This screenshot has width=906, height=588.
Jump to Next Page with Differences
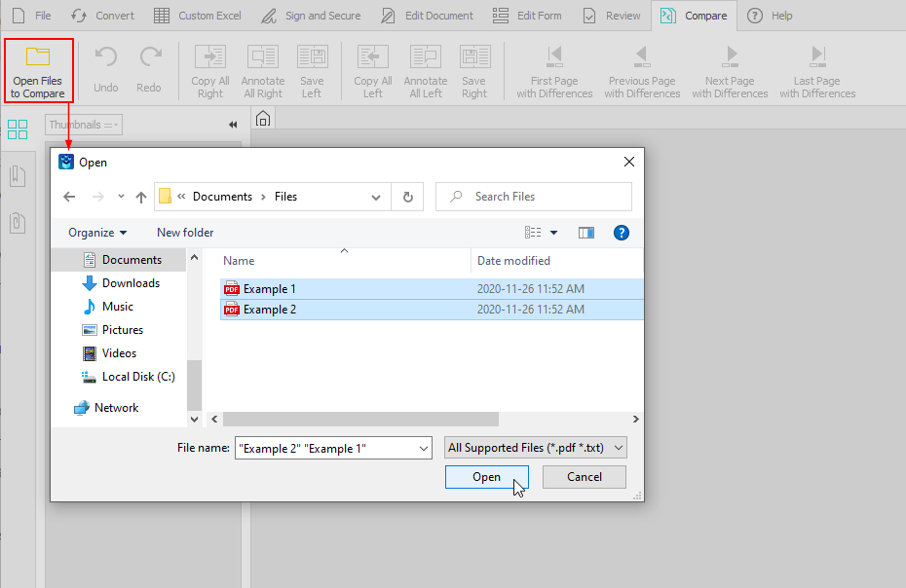tap(730, 58)
